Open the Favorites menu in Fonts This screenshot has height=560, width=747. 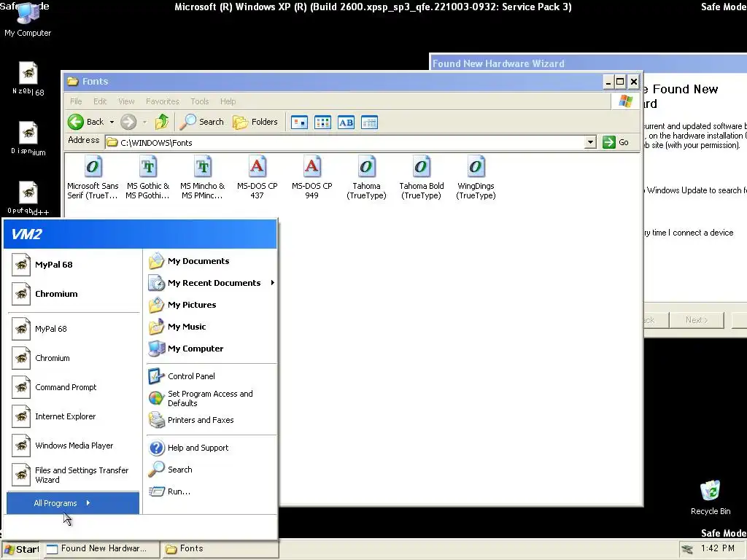tap(163, 101)
